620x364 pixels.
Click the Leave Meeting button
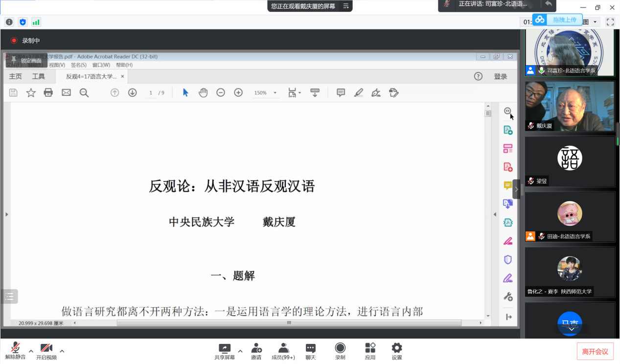coord(595,351)
